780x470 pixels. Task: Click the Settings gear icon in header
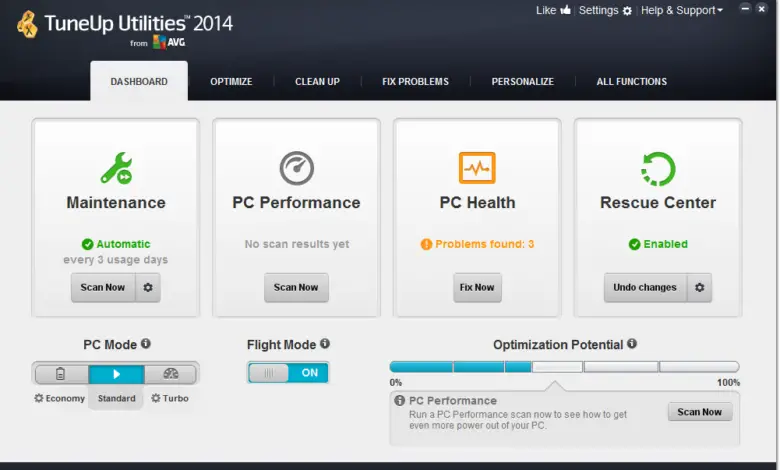[x=627, y=10]
